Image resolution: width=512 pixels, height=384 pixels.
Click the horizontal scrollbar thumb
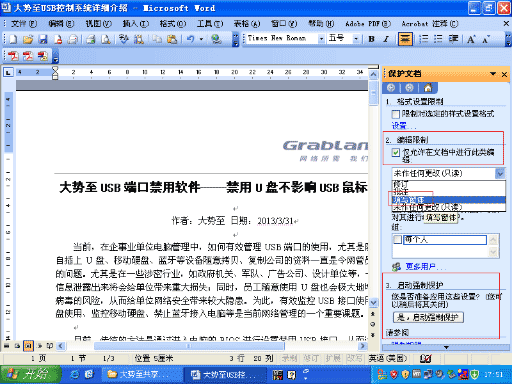189,346
